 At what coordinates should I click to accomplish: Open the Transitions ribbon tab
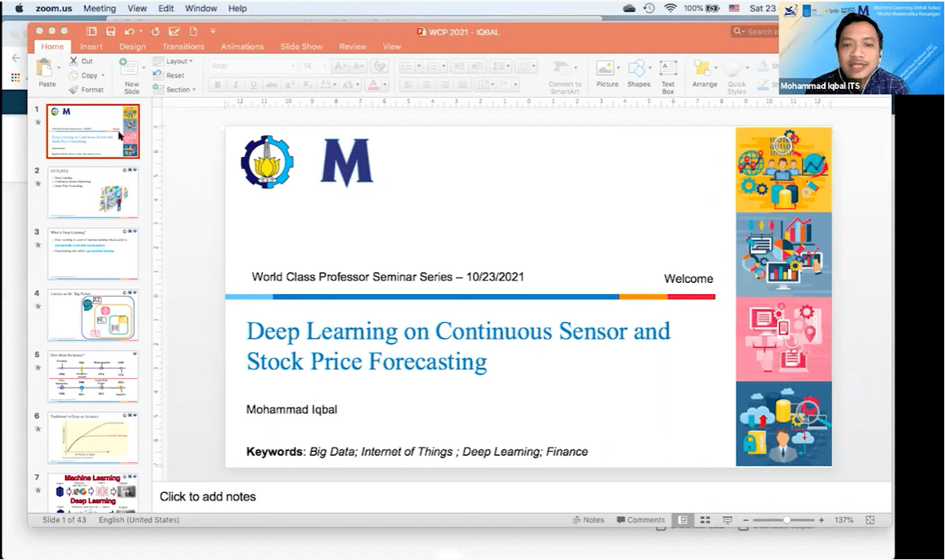tap(183, 46)
